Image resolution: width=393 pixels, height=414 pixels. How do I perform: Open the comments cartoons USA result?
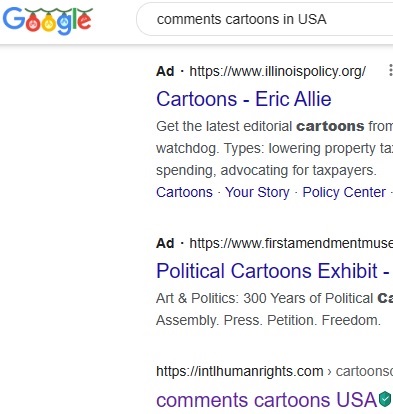[266, 399]
